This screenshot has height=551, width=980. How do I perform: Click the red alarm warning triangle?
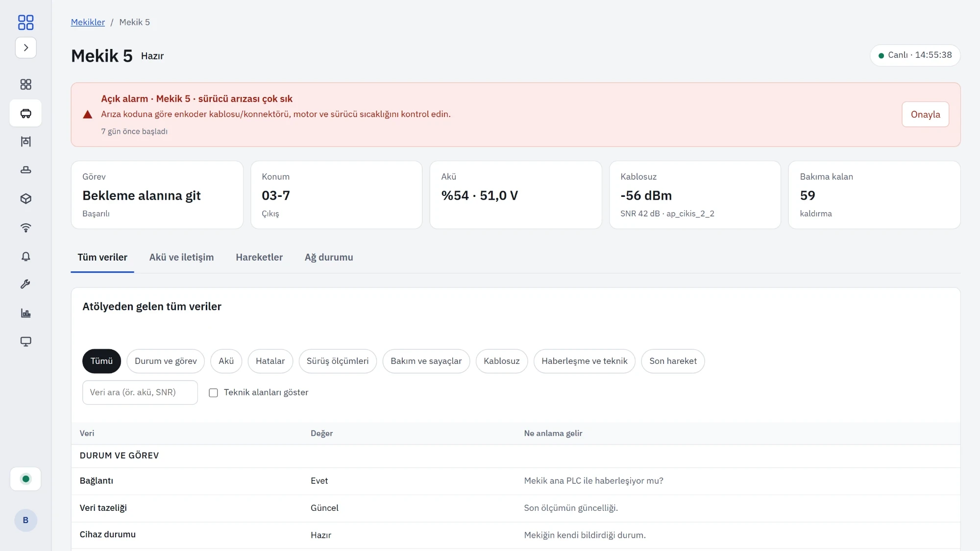click(88, 115)
